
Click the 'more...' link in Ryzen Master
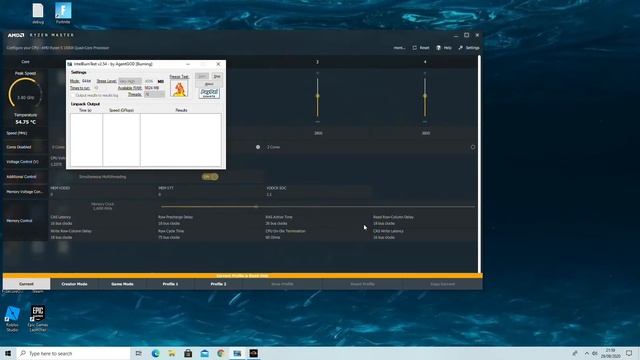click(x=399, y=48)
